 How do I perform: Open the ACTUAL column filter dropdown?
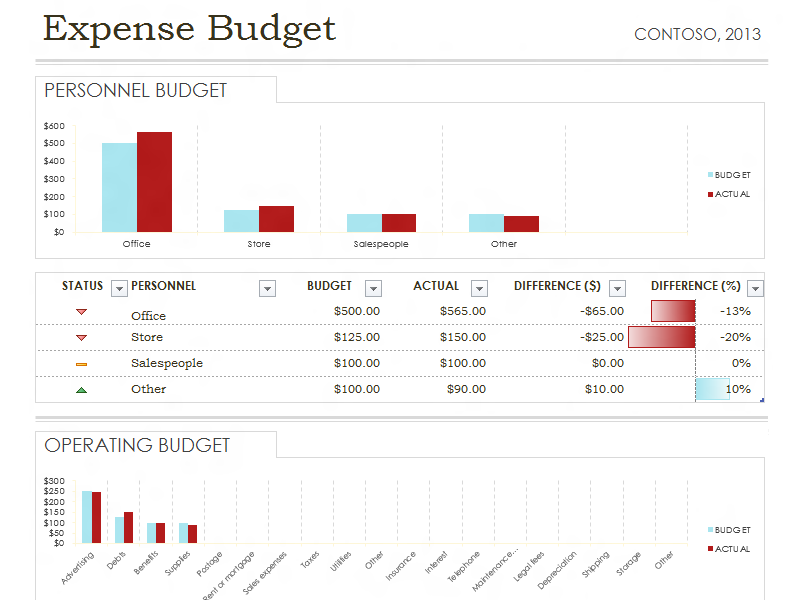point(479,289)
